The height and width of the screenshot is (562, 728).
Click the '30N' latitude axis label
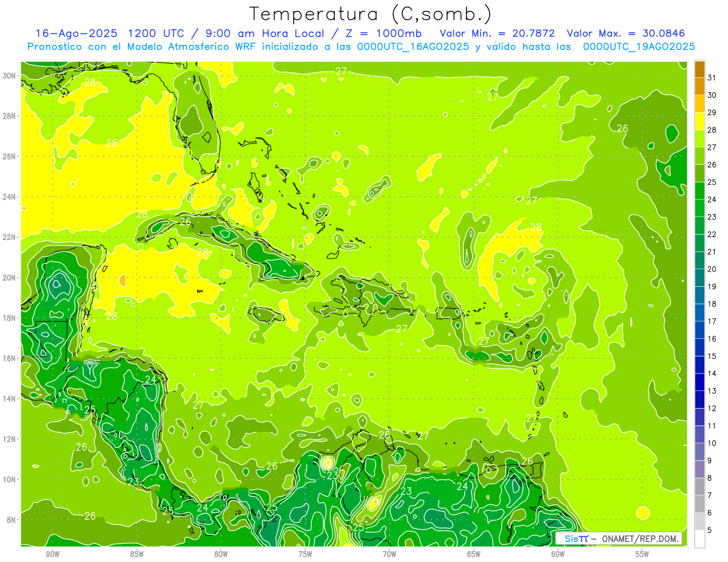(x=9, y=76)
